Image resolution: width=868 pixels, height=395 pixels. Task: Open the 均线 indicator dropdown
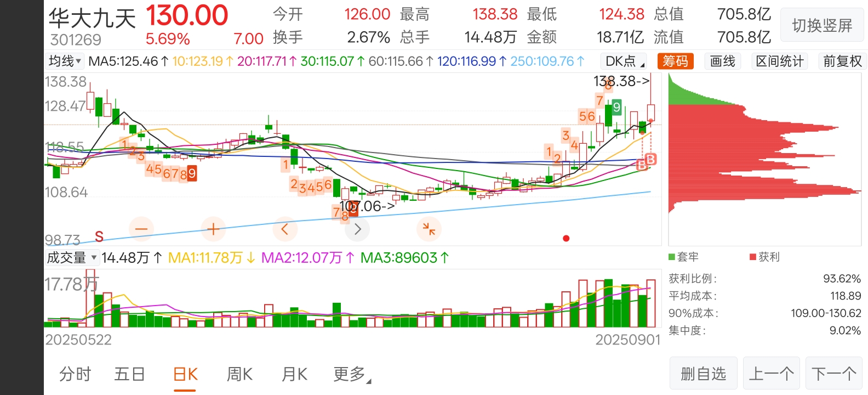click(x=65, y=61)
